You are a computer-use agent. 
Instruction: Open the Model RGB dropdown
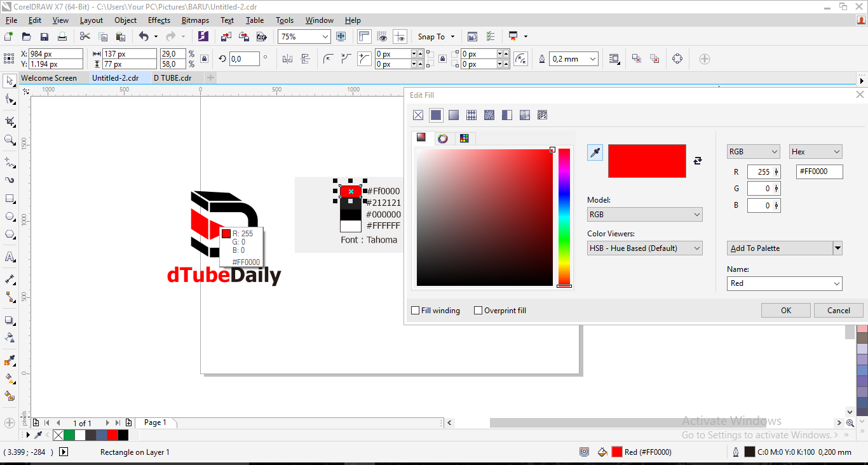tap(644, 215)
